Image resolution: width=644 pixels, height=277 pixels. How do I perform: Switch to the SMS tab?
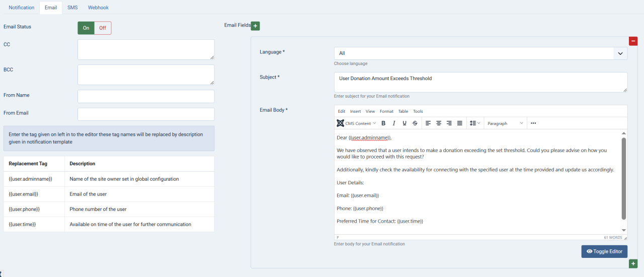(x=72, y=8)
